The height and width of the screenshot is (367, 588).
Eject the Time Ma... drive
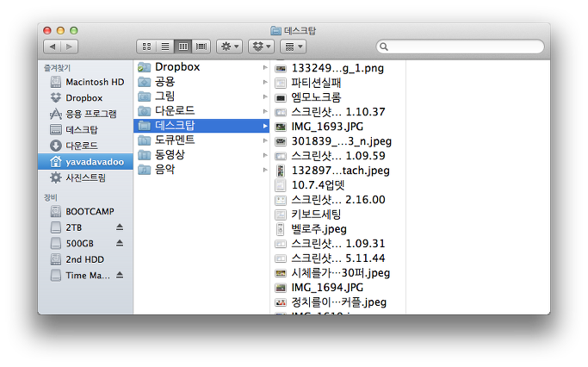pyautogui.click(x=120, y=275)
